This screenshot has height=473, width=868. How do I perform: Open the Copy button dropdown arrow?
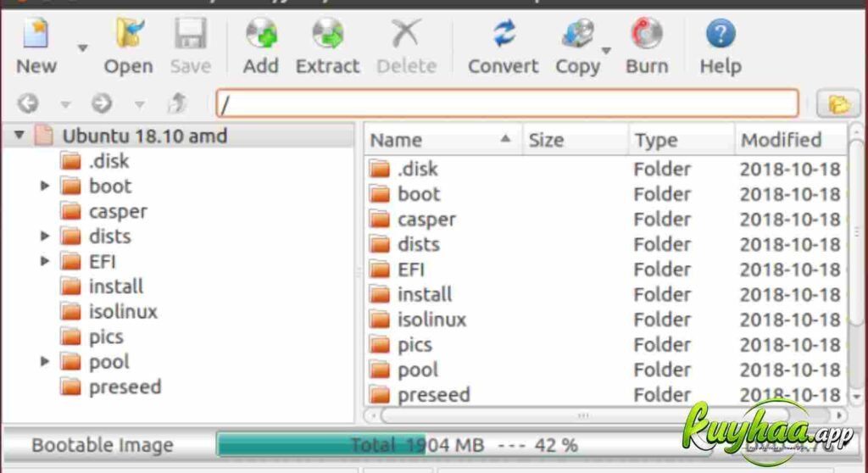tap(606, 50)
